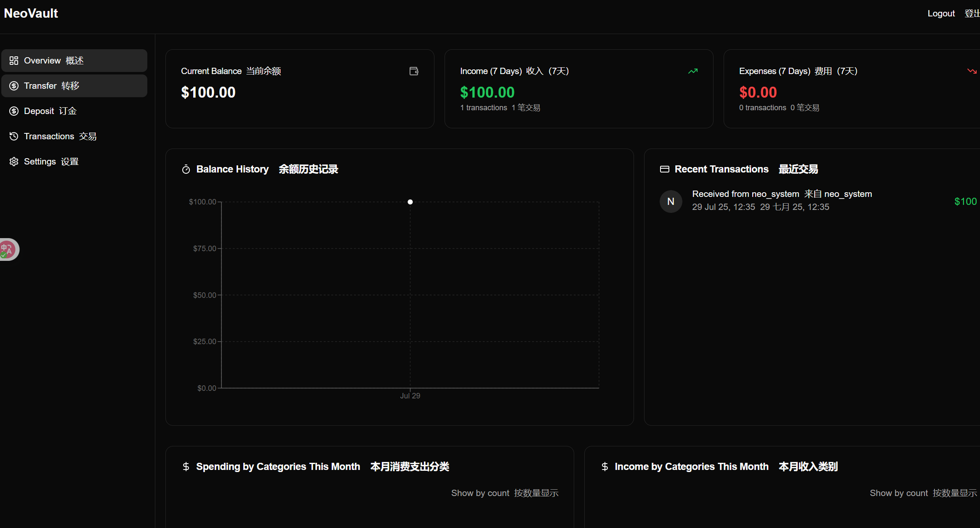Click the wallet icon on Current Balance card
The image size is (980, 528).
[x=414, y=71]
